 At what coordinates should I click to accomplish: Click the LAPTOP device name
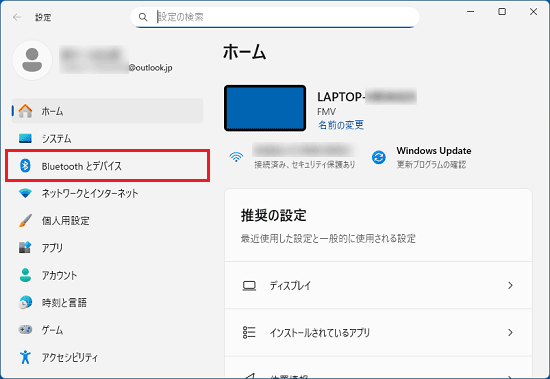tap(367, 97)
